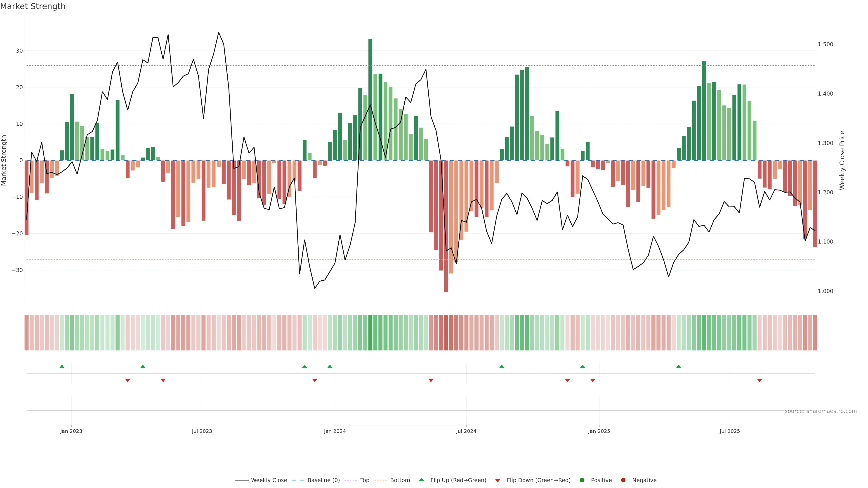Click the source: sharemaestro.com text
Viewport: 868px width, 488px height.
click(x=821, y=411)
